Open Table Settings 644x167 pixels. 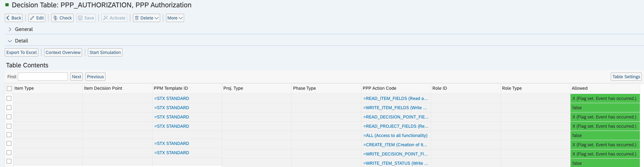626,77
